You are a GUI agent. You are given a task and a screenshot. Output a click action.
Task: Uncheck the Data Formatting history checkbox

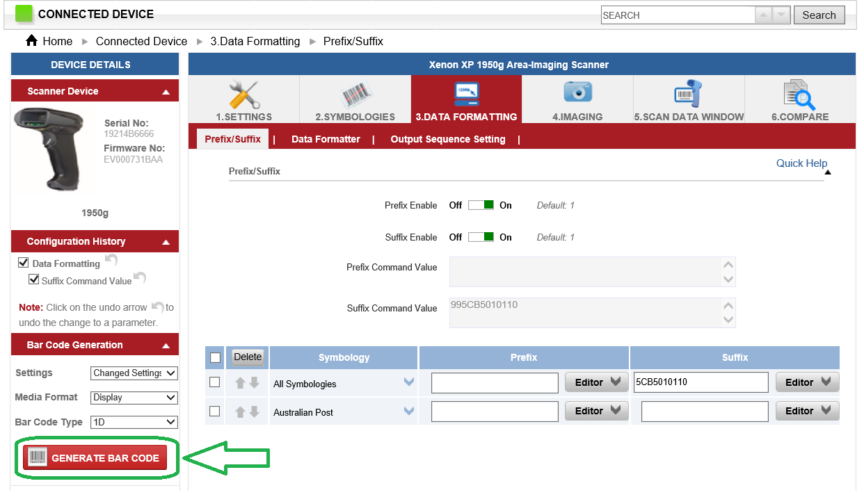(23, 262)
